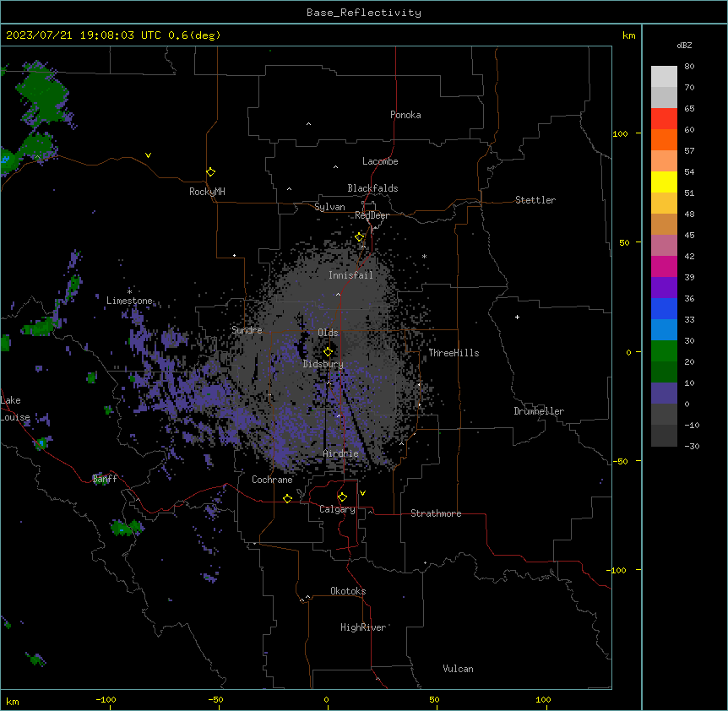This screenshot has height=711, width=728.
Task: Click the Airdrie city label
Action: [x=340, y=453]
